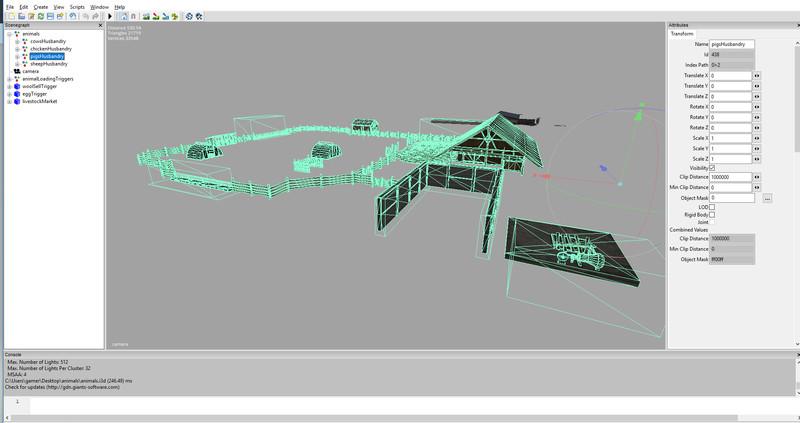
Task: Toggle the Visibility checkbox
Action: tap(712, 168)
